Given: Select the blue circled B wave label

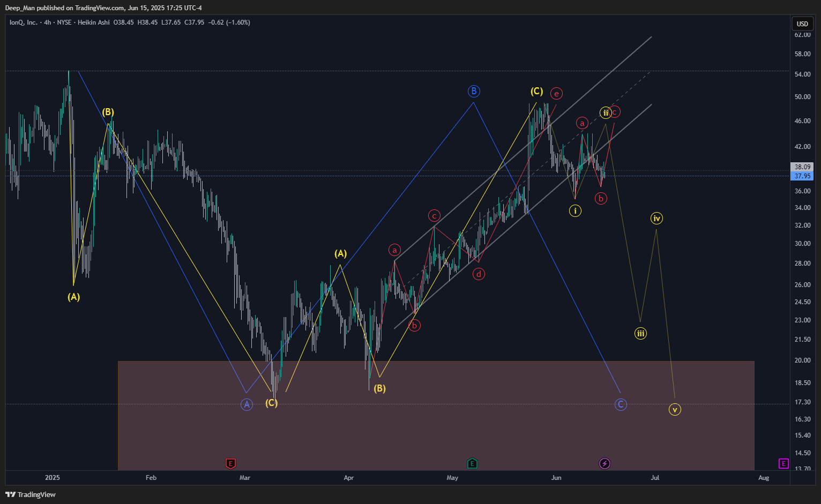Looking at the screenshot, I should pyautogui.click(x=474, y=91).
